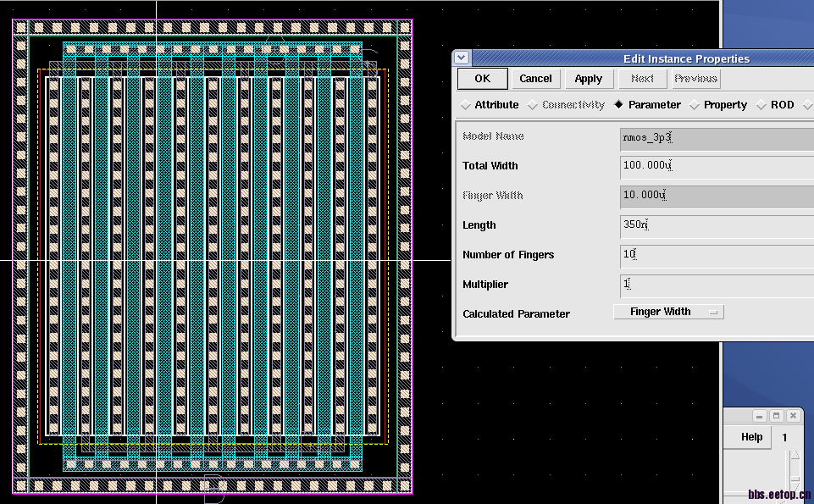
Task: Edit the Number of Fingers field
Action: point(717,257)
